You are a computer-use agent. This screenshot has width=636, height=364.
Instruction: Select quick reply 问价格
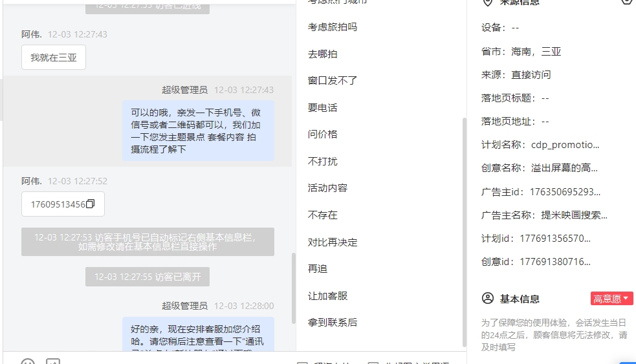click(322, 134)
